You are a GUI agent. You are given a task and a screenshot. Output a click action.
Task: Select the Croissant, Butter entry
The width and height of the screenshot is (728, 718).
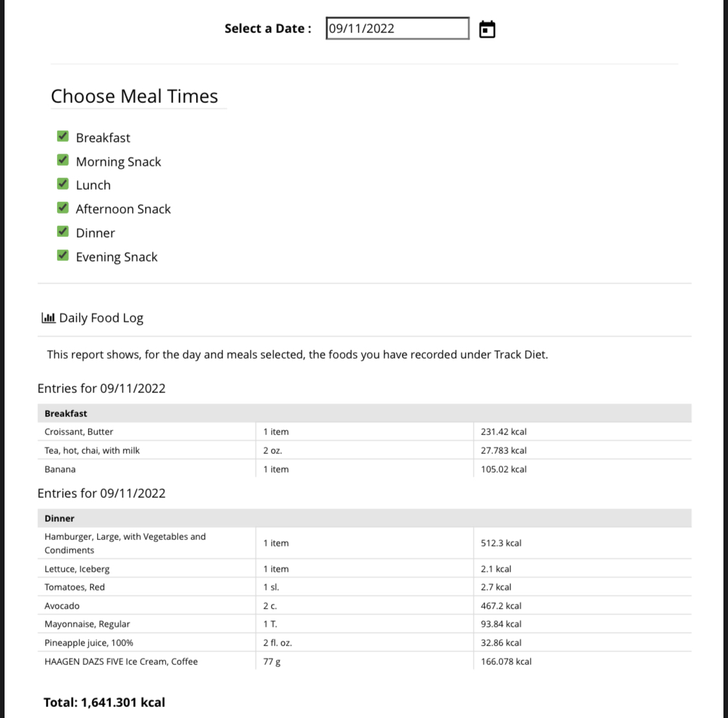point(79,432)
